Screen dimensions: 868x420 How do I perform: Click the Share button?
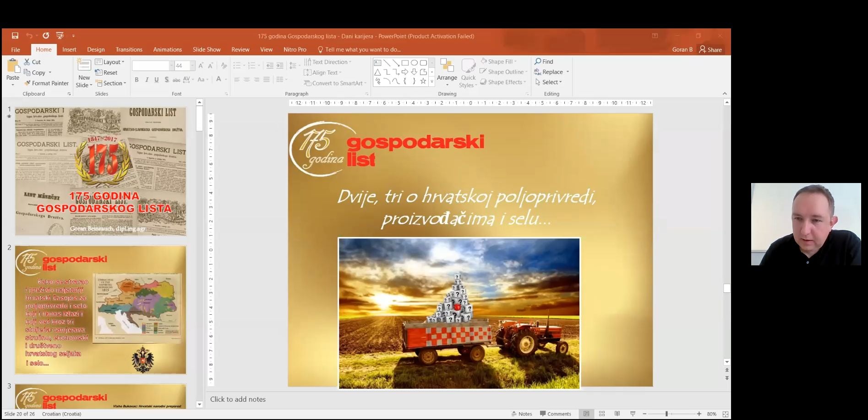tap(710, 49)
